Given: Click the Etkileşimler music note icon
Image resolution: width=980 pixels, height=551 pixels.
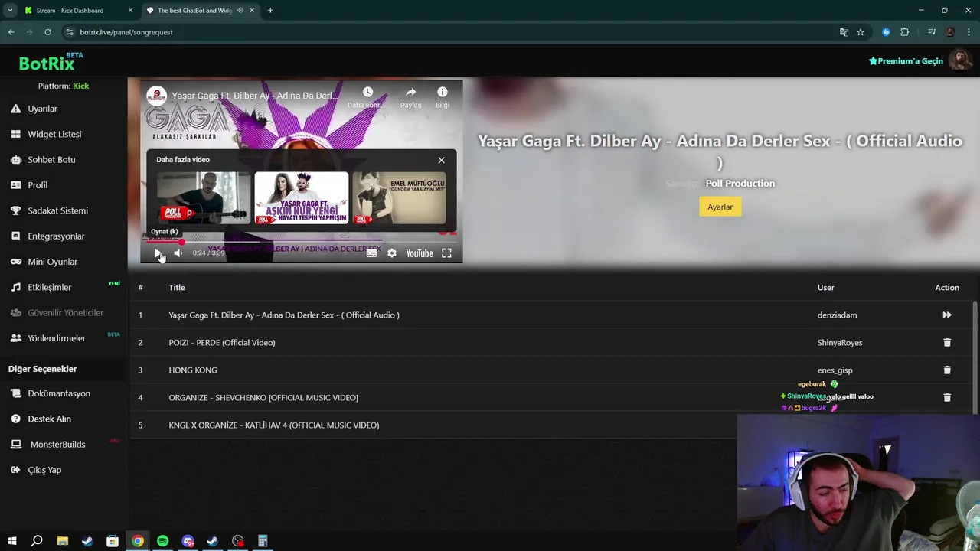Looking at the screenshot, I should (15, 287).
